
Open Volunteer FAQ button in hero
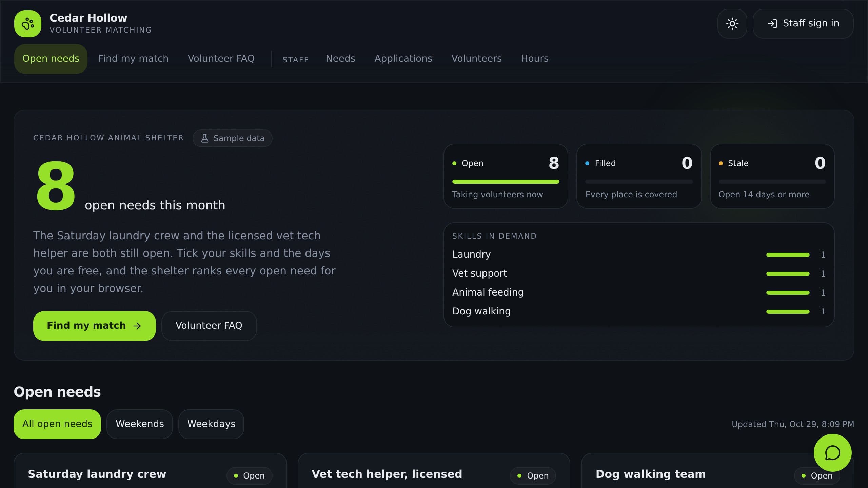[209, 326]
